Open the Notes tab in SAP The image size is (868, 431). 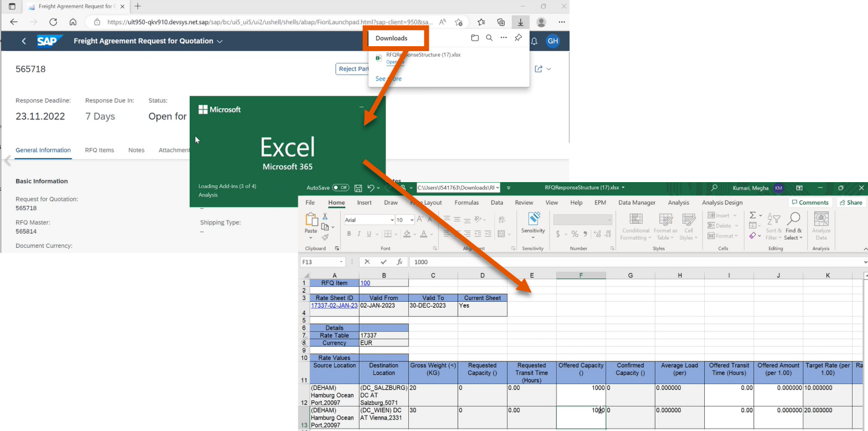tap(136, 150)
